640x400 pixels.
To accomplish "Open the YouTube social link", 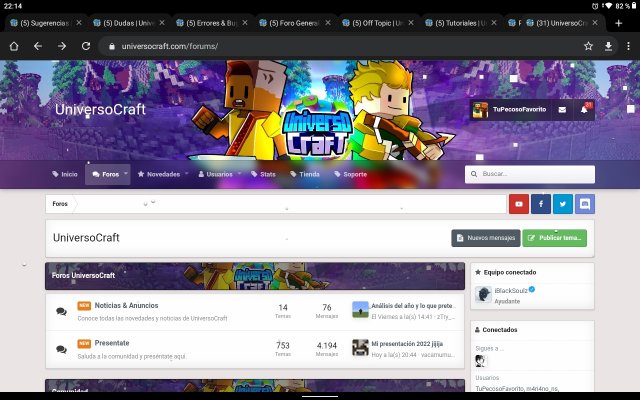I will tap(518, 204).
